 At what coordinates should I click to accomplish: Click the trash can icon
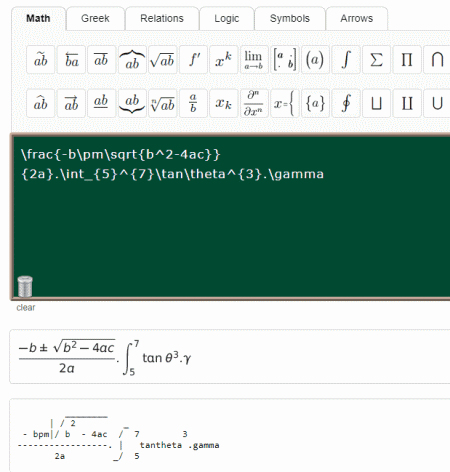(25, 286)
